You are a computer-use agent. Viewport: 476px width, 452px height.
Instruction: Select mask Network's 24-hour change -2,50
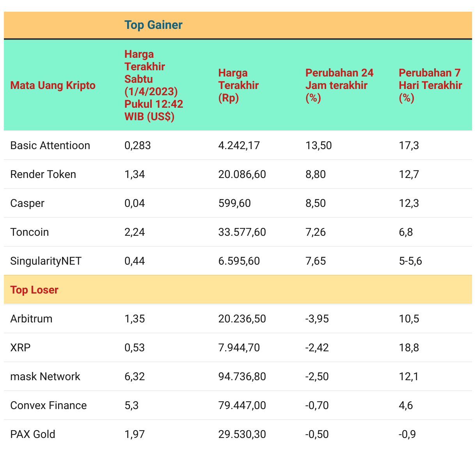pyautogui.click(x=317, y=377)
